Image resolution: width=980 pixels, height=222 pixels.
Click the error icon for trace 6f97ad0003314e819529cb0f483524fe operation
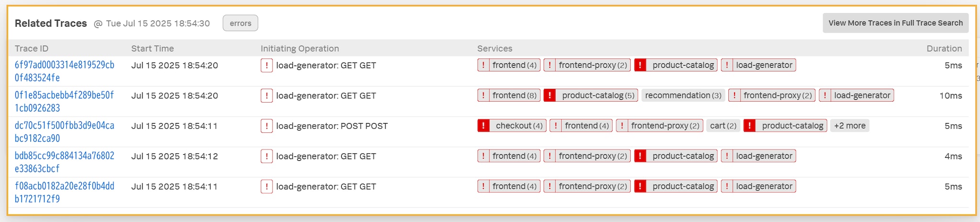tap(267, 65)
